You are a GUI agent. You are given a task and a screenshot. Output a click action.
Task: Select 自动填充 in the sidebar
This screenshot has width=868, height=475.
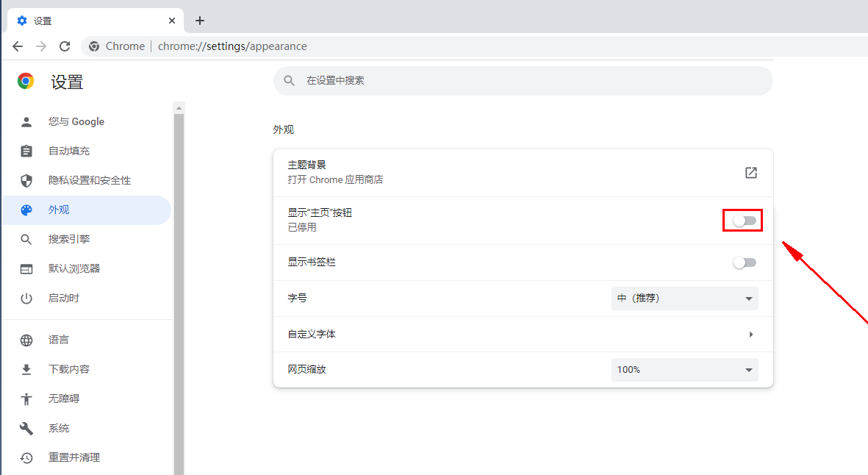pos(69,151)
